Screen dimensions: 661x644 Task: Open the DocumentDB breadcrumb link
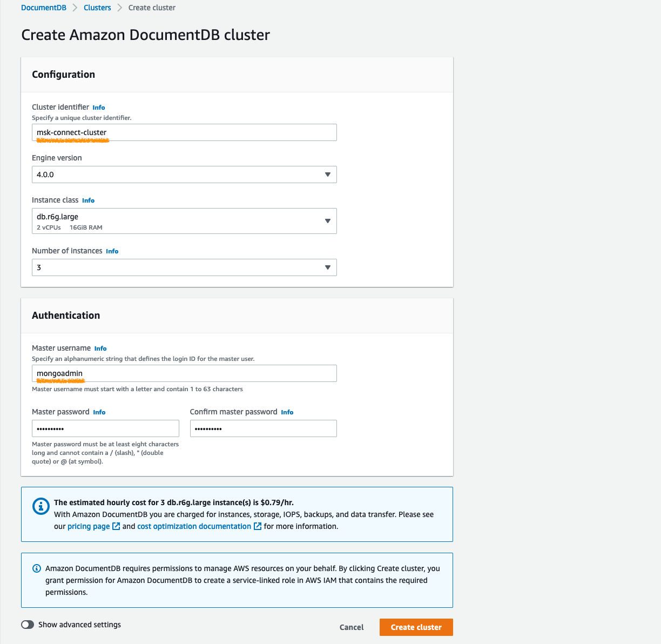44,8
